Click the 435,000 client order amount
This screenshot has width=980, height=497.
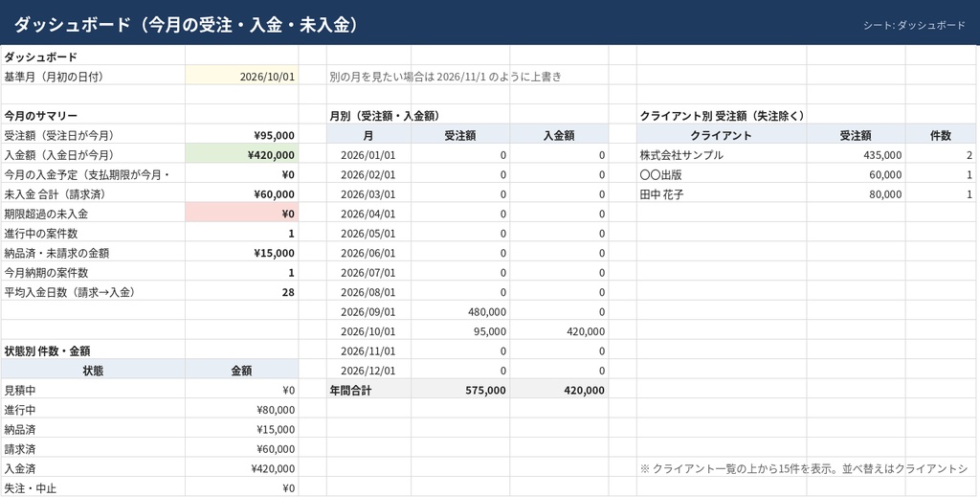tap(856, 155)
